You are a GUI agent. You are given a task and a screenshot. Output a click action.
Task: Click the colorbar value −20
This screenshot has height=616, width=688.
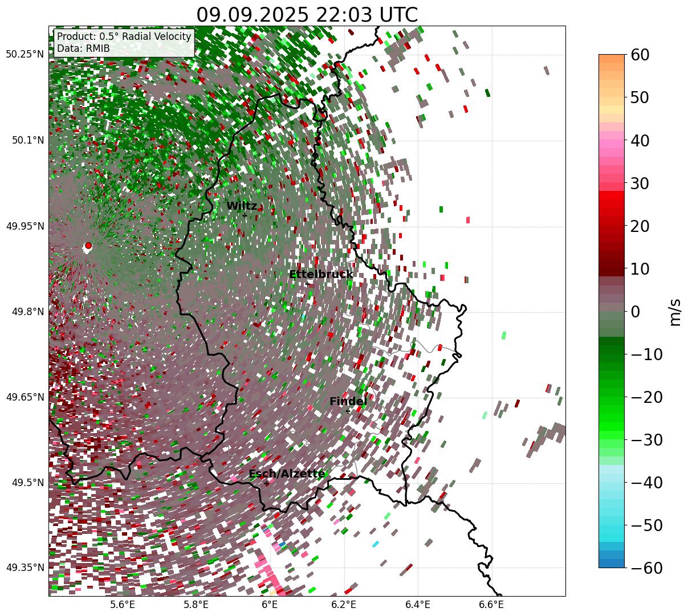[x=646, y=397]
